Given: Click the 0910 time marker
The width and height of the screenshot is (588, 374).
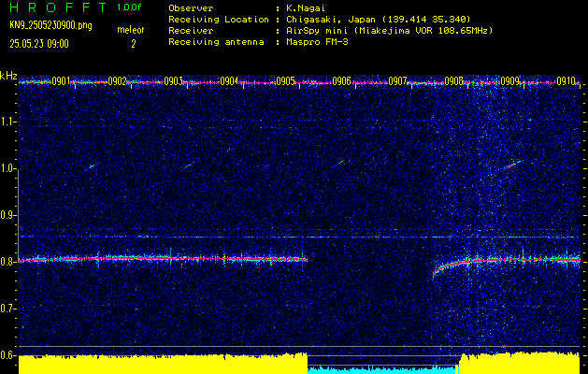Looking at the screenshot, I should (566, 81).
